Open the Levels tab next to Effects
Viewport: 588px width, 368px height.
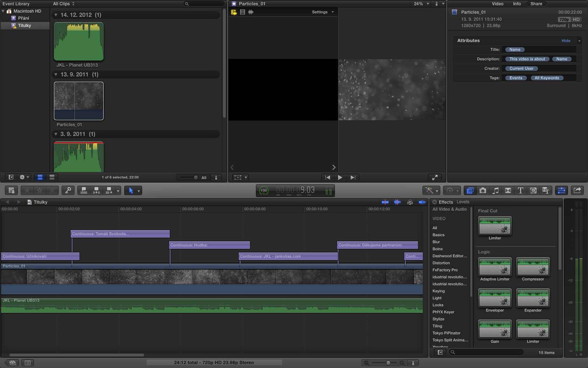[x=463, y=202]
